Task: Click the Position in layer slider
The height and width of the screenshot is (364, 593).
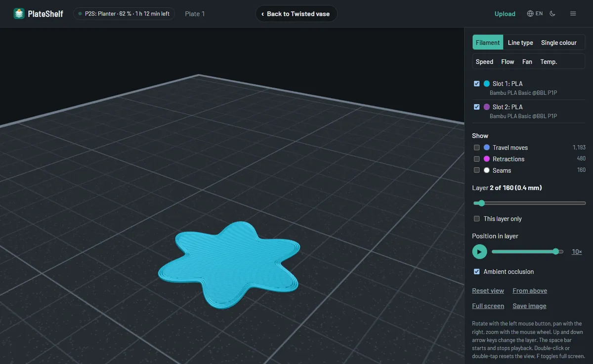Action: click(x=528, y=251)
